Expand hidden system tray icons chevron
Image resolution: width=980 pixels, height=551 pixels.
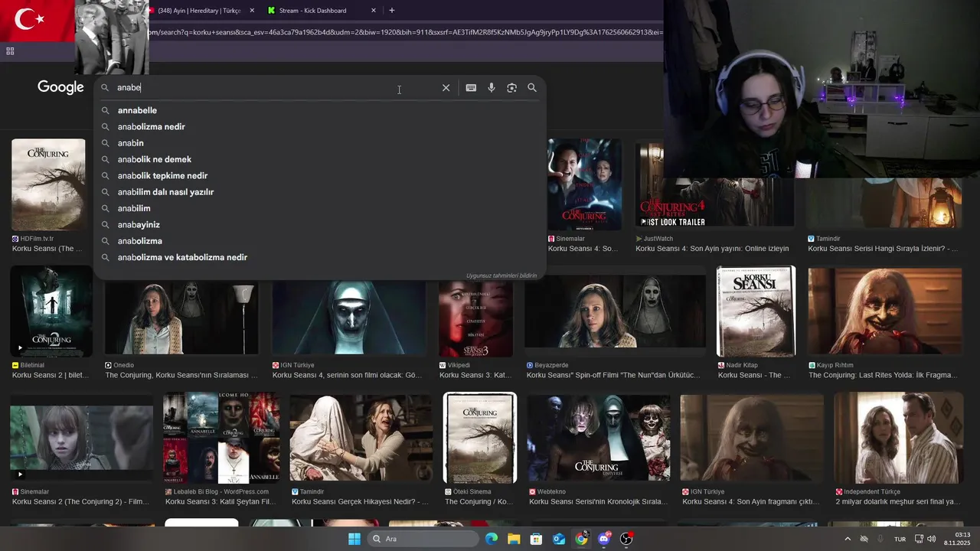point(847,539)
